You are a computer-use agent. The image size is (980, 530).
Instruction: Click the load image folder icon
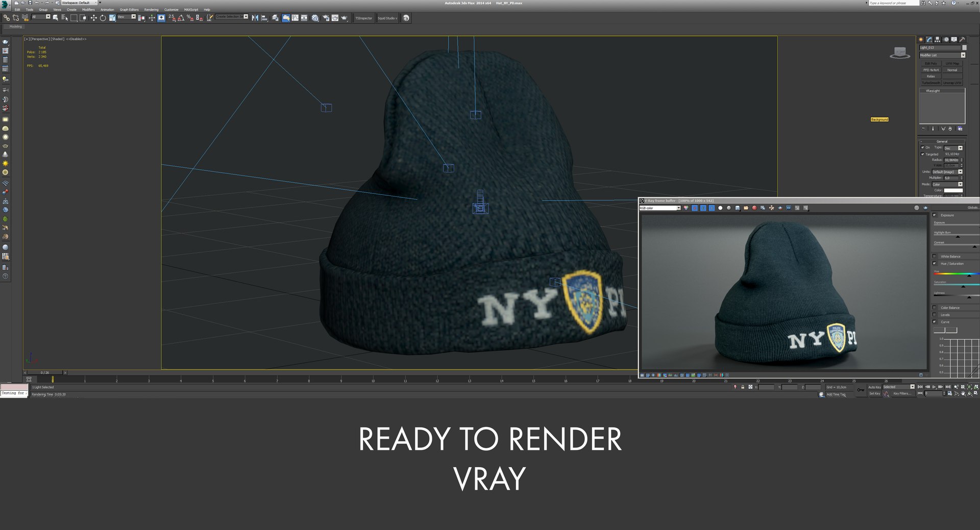coord(746,208)
